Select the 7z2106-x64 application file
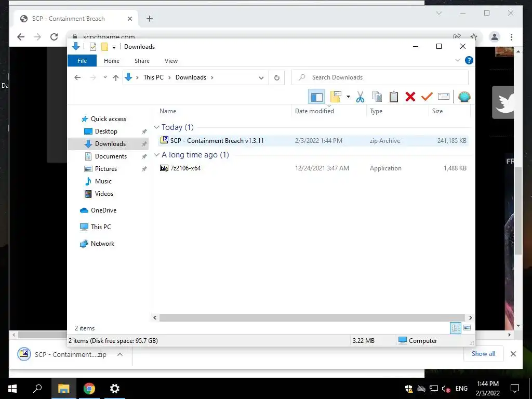Image resolution: width=532 pixels, height=399 pixels. [313, 168]
